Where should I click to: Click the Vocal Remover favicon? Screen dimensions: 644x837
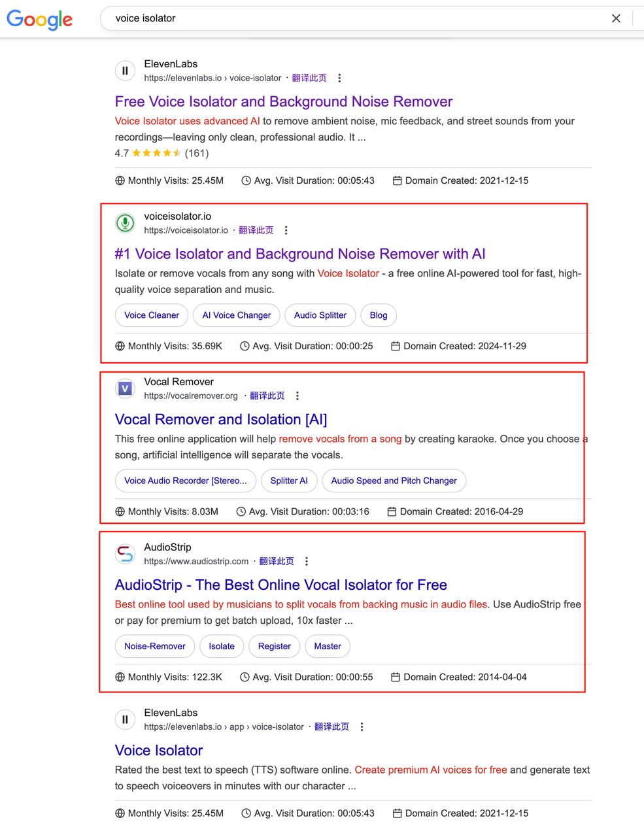pos(125,388)
